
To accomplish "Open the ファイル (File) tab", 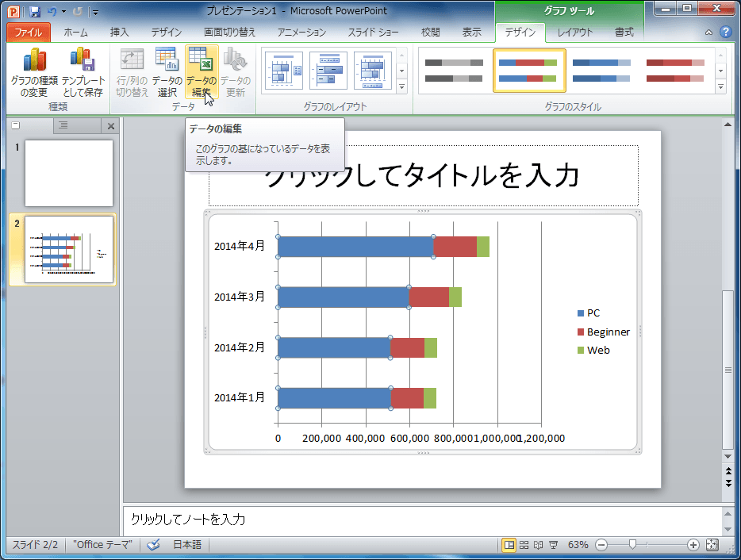I will tap(29, 33).
